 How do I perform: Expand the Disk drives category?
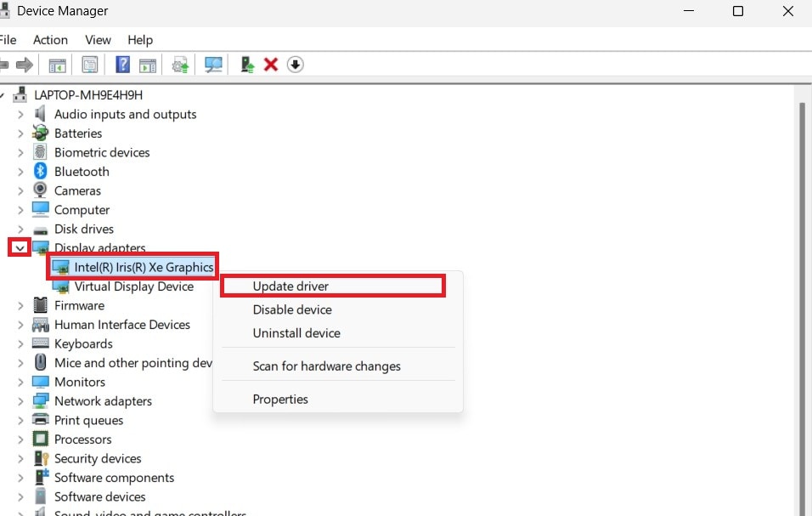(x=20, y=229)
